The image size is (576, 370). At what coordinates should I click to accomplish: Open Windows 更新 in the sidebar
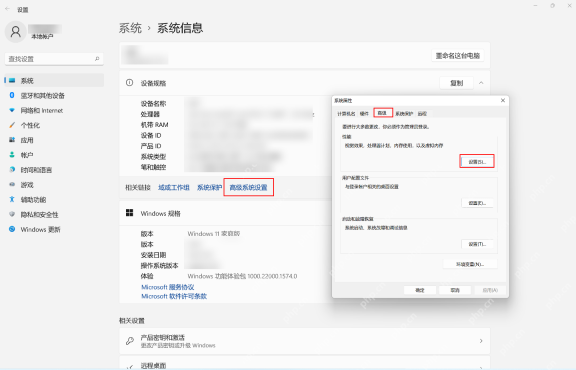pos(54,229)
